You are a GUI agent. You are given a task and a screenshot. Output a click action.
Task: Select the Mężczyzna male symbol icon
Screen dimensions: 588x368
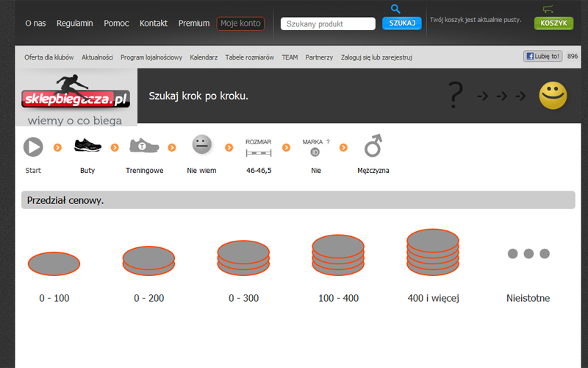click(x=373, y=145)
